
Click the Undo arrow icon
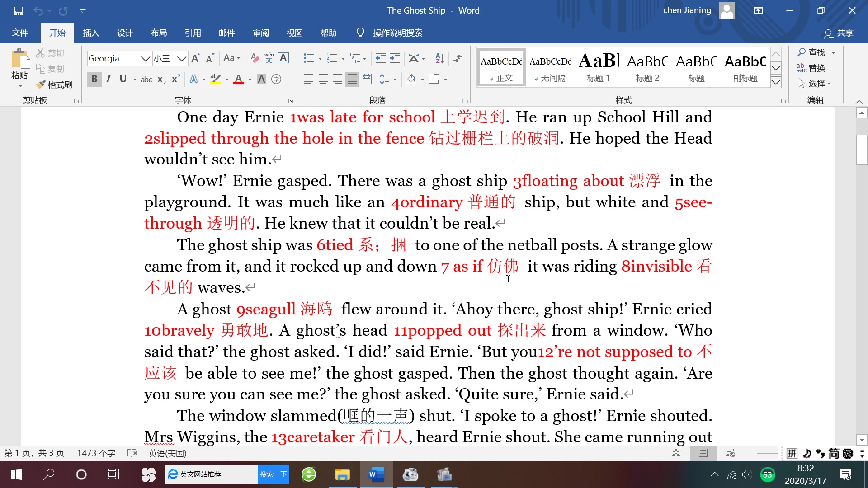[38, 11]
